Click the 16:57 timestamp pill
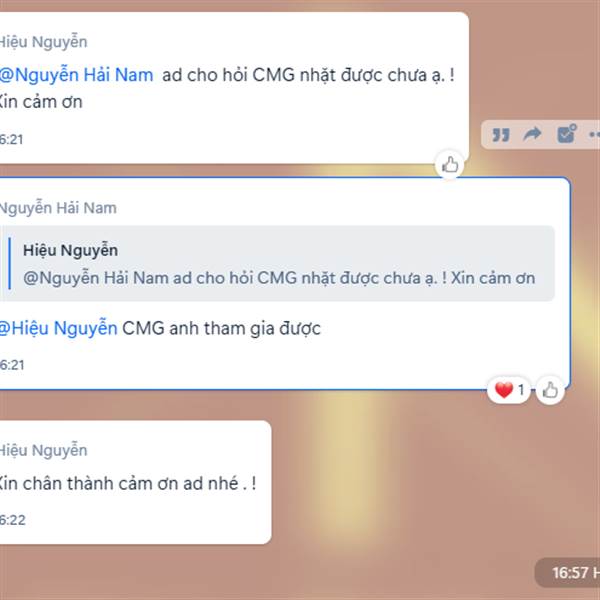Screen dimensions: 600x600 click(569, 573)
